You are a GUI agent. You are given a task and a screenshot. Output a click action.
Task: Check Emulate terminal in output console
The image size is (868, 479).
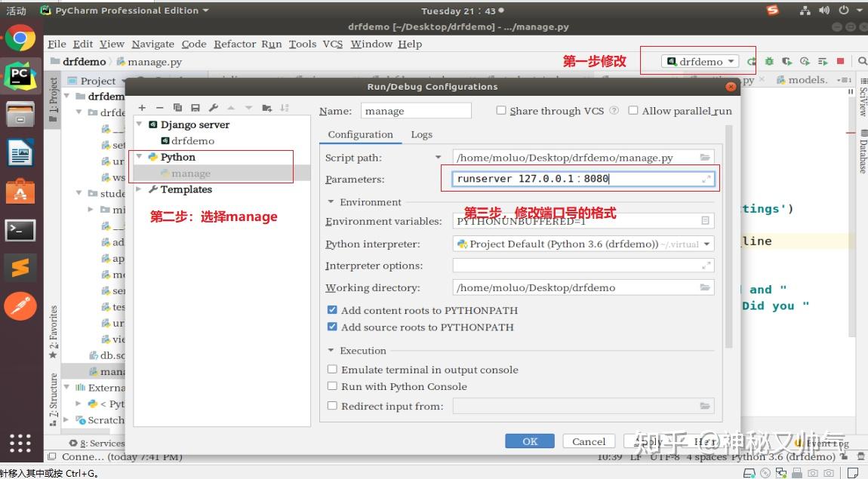(x=332, y=369)
